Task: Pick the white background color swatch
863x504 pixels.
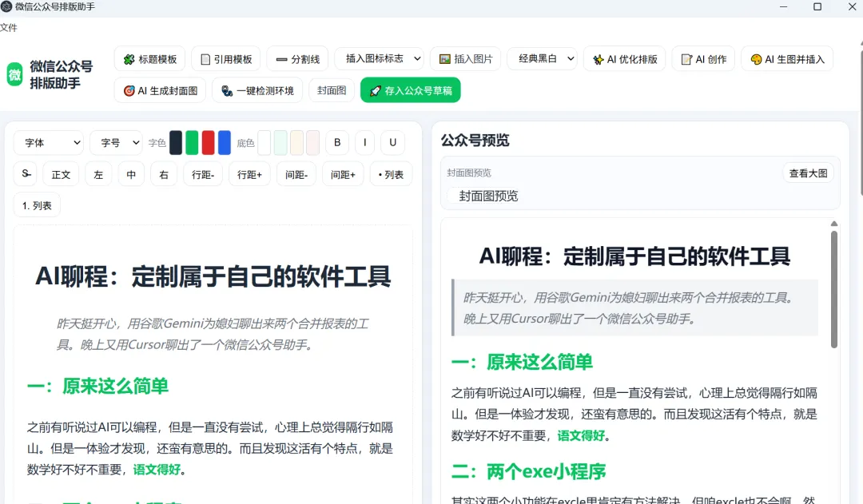Action: 264,142
